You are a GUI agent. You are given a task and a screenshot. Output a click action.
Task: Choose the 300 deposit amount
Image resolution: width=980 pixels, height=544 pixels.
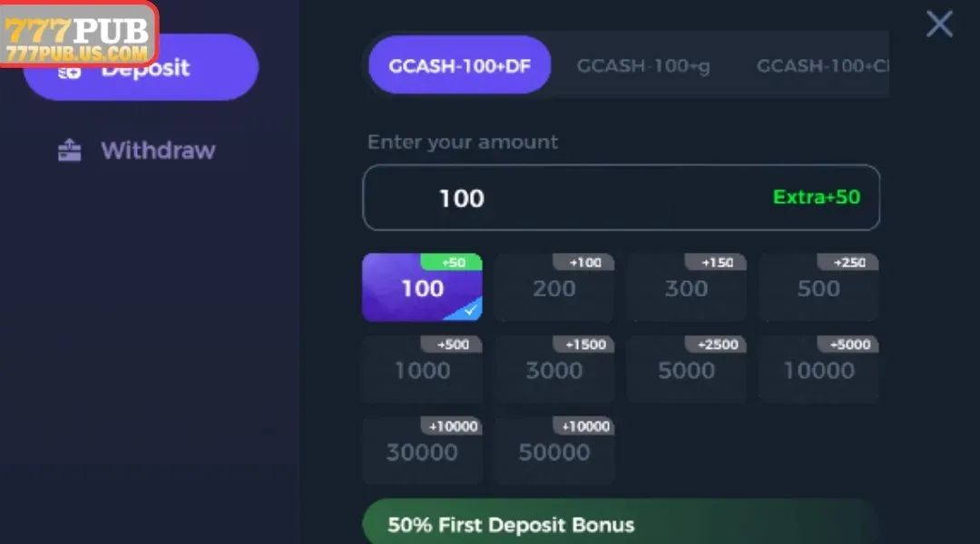tap(687, 287)
